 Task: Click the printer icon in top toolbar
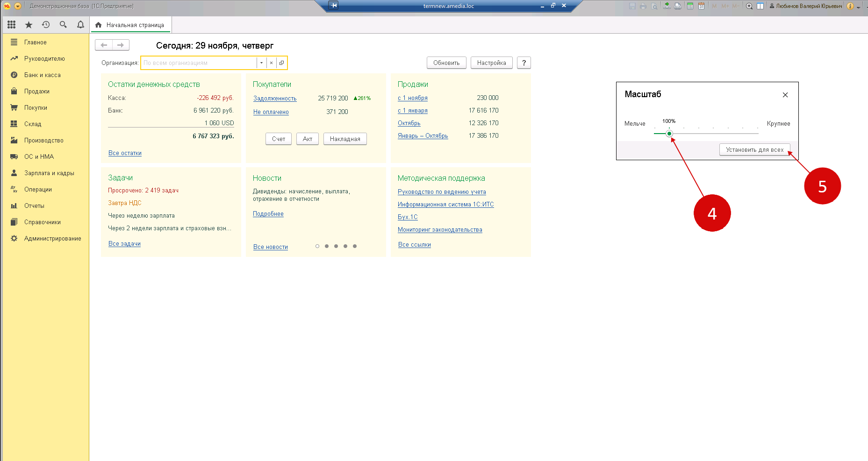pyautogui.click(x=643, y=6)
